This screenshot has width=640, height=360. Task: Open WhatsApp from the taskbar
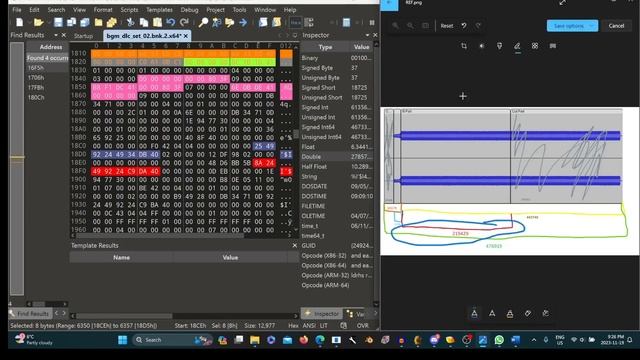pos(499,340)
